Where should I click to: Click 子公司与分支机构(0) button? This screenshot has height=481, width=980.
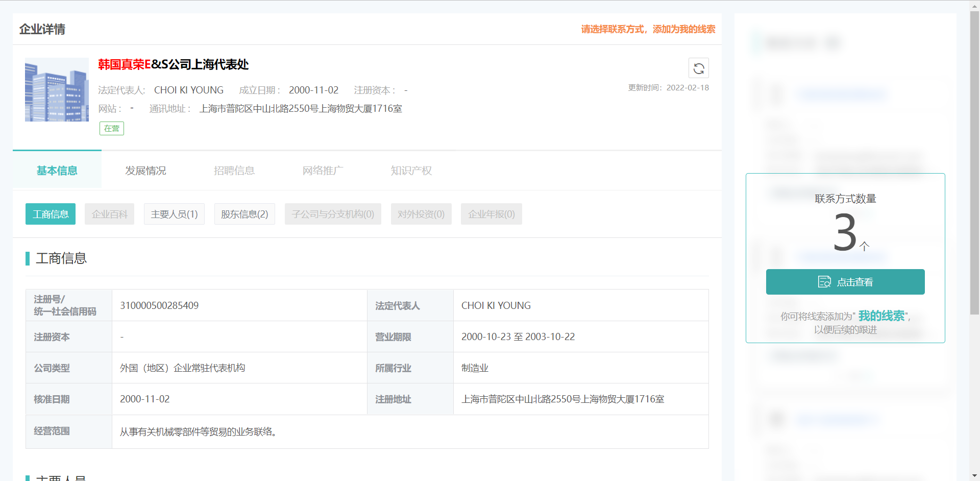pos(333,214)
